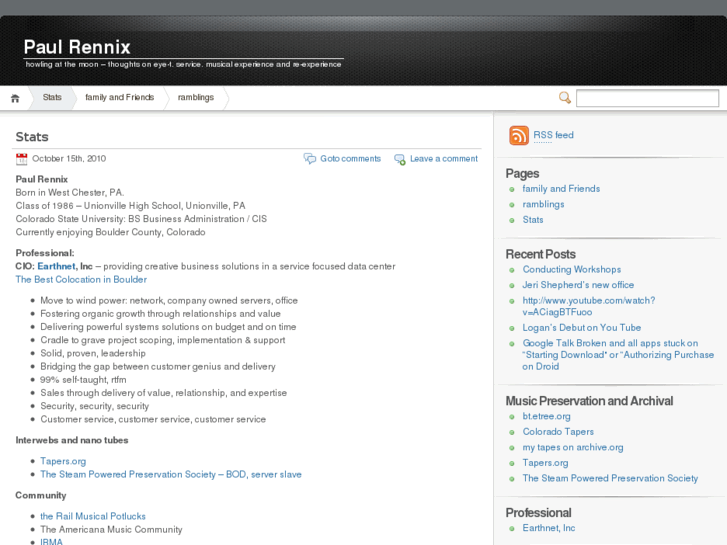Click the Recent Posts sidebar heading
727x545 pixels.
point(540,254)
